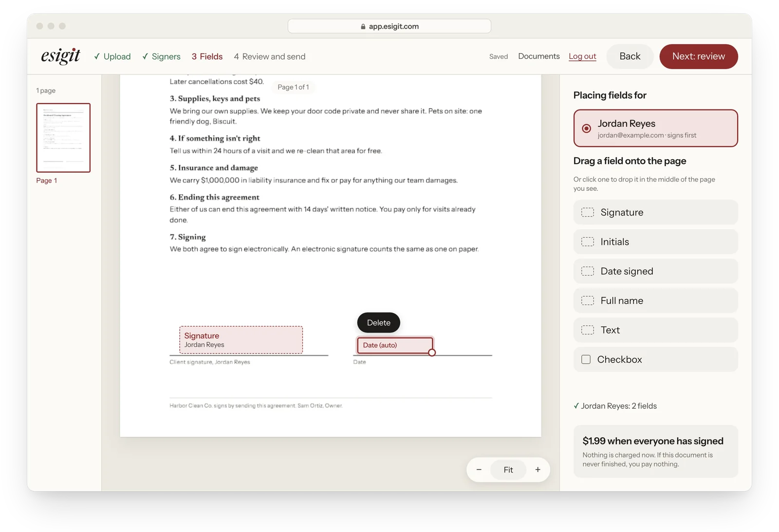
Task: Select the Page 1 thumbnail
Action: (63, 138)
